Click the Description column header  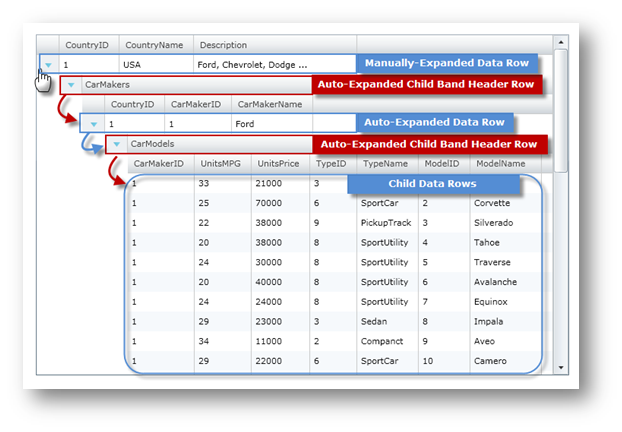[x=223, y=45]
